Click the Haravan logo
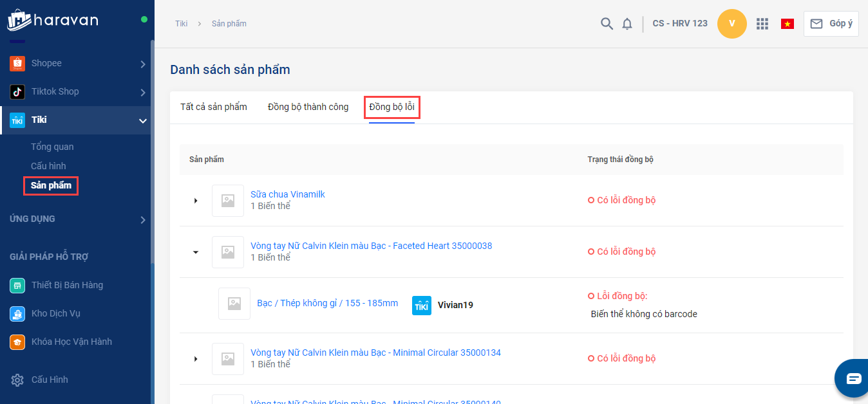 pyautogui.click(x=53, y=19)
